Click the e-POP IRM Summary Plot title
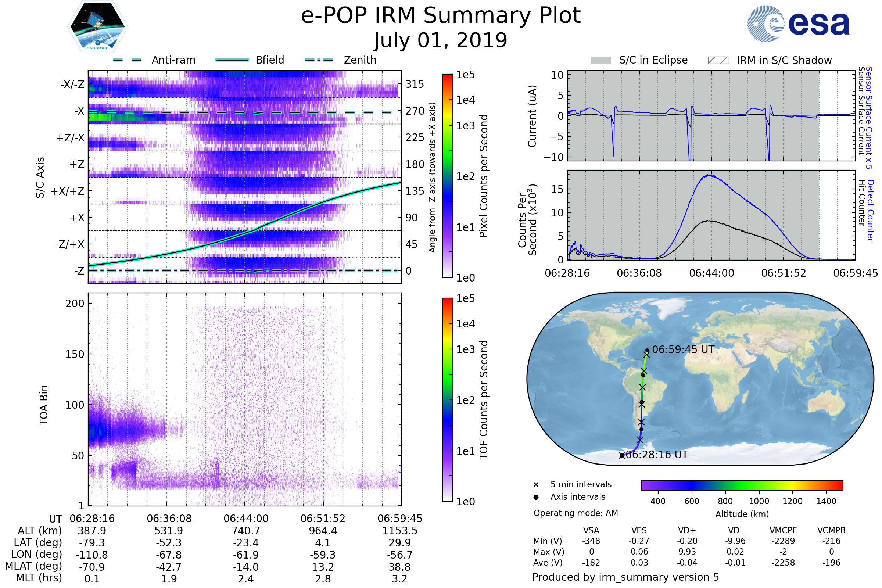The image size is (882, 588). click(441, 16)
